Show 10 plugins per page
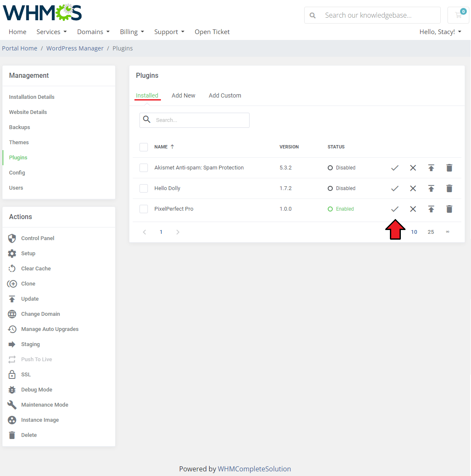The image size is (471, 476). (414, 232)
